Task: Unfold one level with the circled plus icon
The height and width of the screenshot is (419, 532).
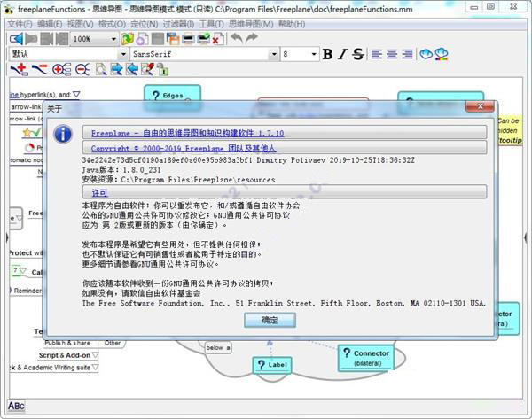Action: coord(61,69)
